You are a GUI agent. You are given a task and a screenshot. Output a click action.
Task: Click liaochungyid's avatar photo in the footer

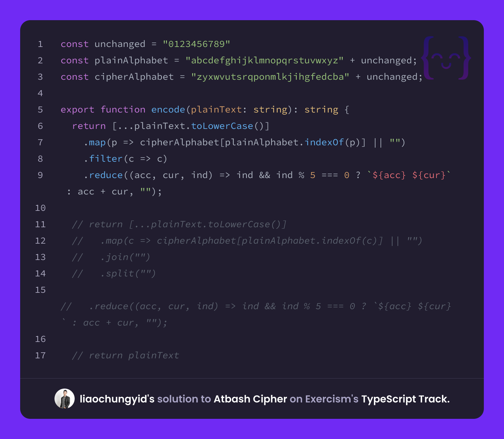pos(65,399)
